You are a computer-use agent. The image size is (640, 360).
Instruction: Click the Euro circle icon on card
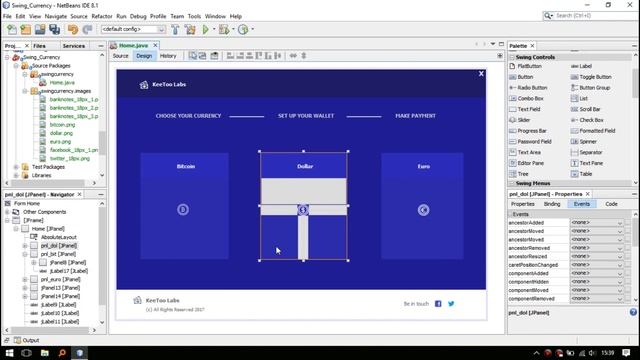pos(423,210)
